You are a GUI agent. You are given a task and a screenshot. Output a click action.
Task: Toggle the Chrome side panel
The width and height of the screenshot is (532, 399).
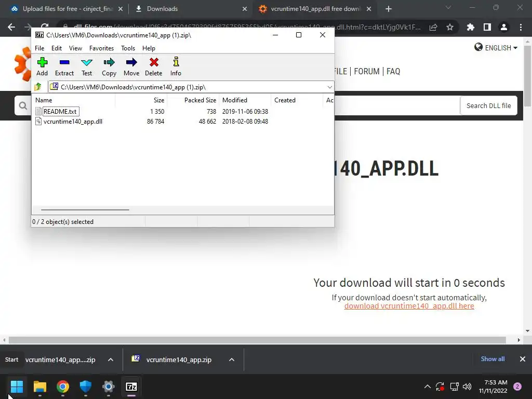coord(487,27)
